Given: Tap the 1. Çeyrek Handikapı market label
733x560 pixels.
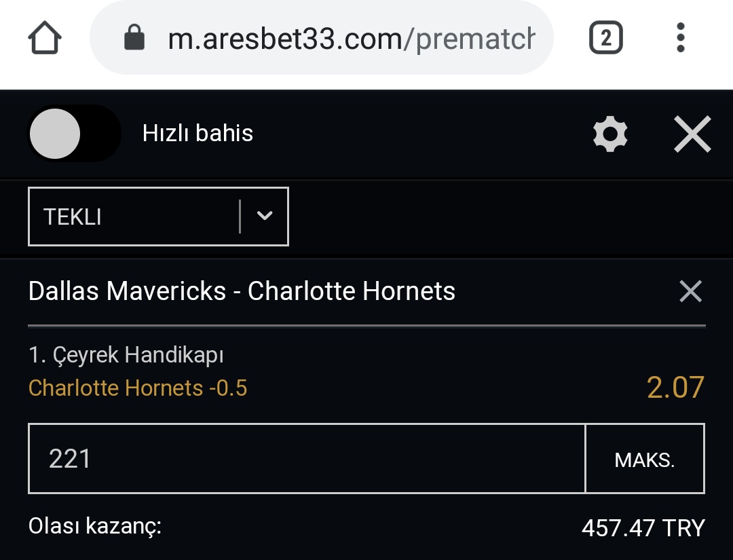Looking at the screenshot, I should pyautogui.click(x=126, y=355).
